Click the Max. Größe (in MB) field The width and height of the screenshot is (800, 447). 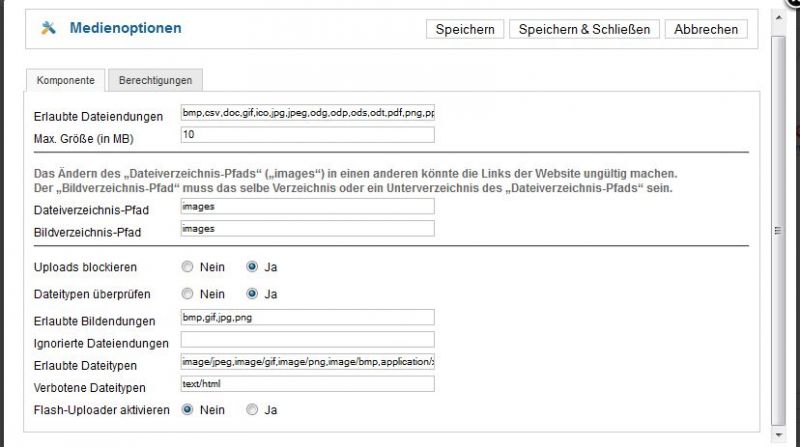(307, 135)
